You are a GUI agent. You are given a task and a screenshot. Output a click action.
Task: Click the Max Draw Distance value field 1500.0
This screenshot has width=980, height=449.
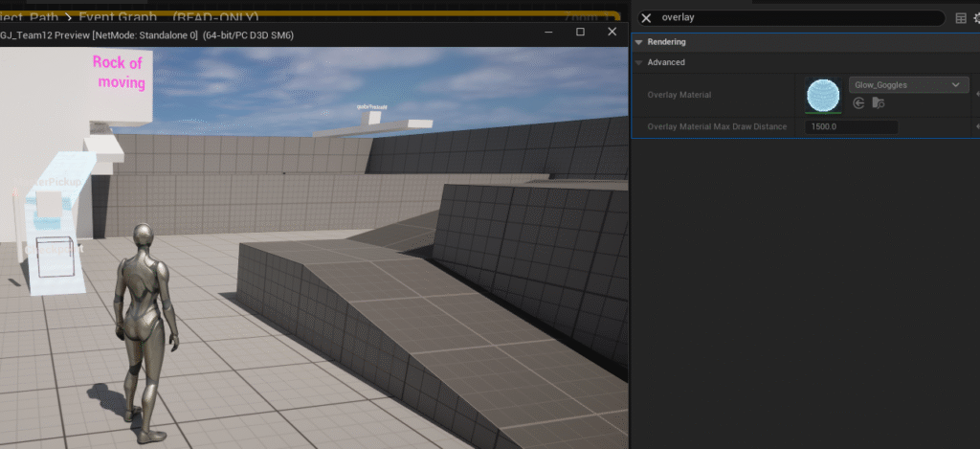click(851, 126)
